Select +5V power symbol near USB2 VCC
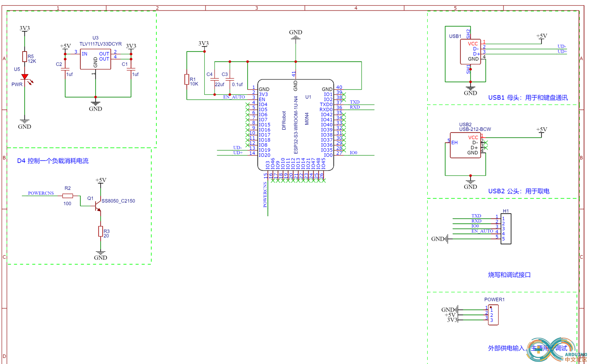 [542, 131]
